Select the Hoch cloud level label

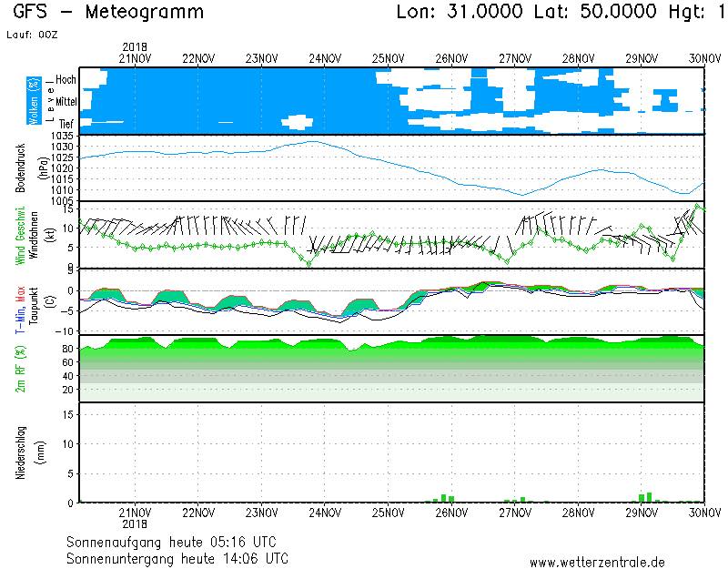click(66, 80)
